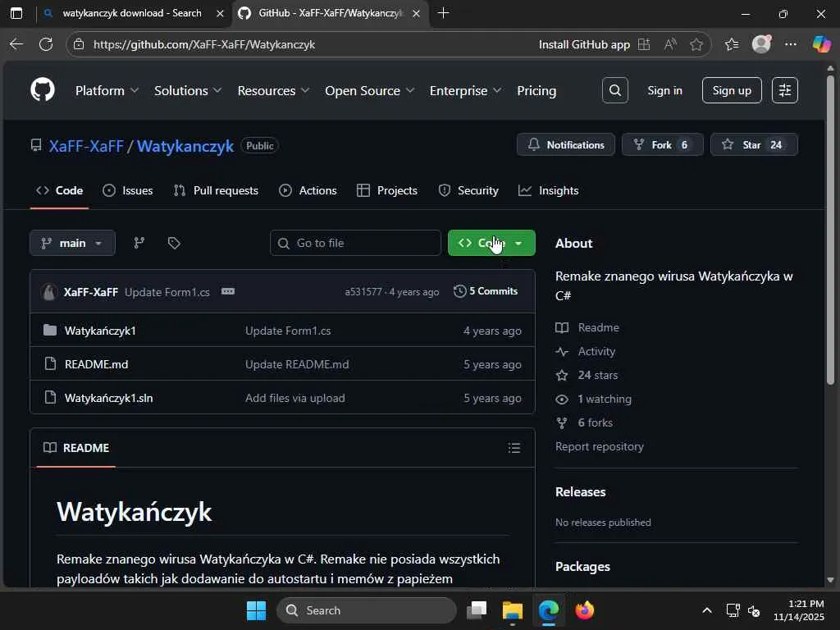Switch to Projects tab
840x630 pixels.
[387, 190]
